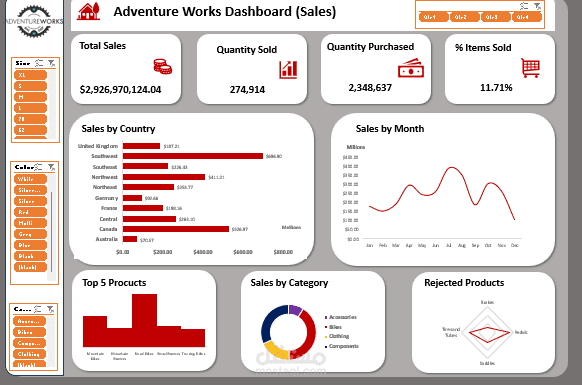
Task: Filter by Blue in Color slicer
Action: (30, 245)
